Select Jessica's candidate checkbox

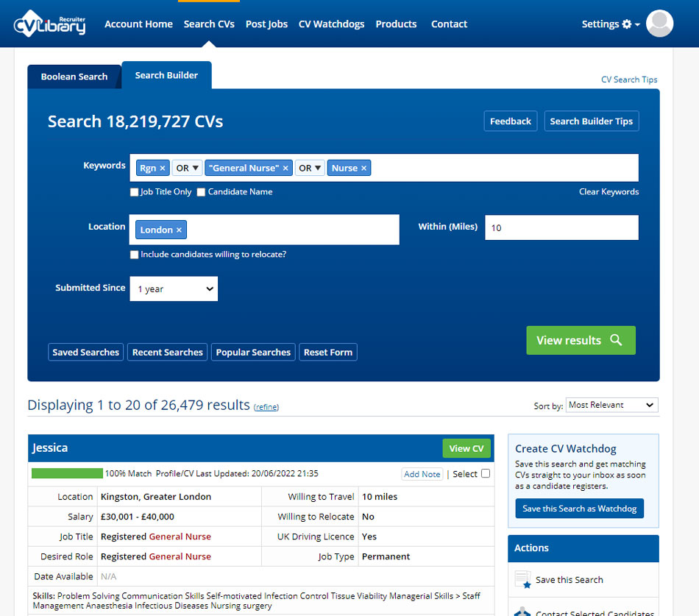(486, 474)
